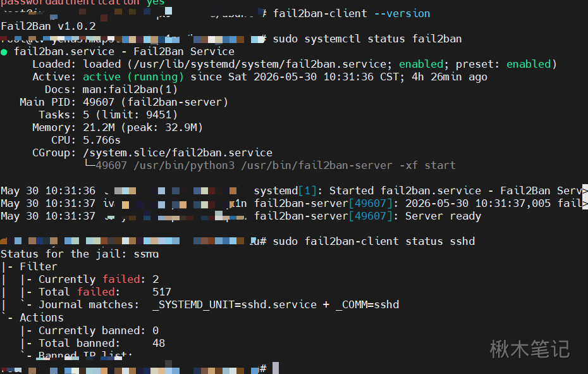The width and height of the screenshot is (588, 374).
Task: Select '_SYSTEMD_UNIT=sshd.service + _COMM=sshd' journal match
Action: click(276, 305)
